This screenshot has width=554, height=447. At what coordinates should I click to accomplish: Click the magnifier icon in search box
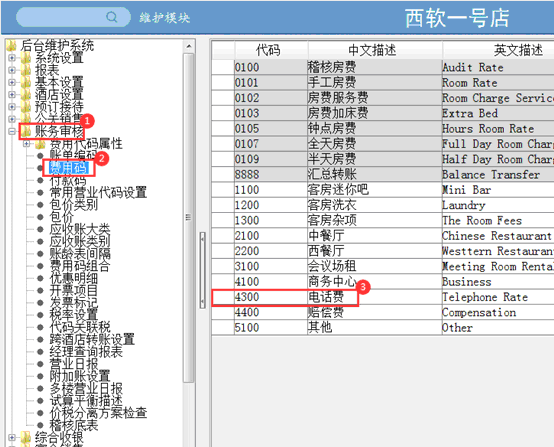pyautogui.click(x=112, y=17)
